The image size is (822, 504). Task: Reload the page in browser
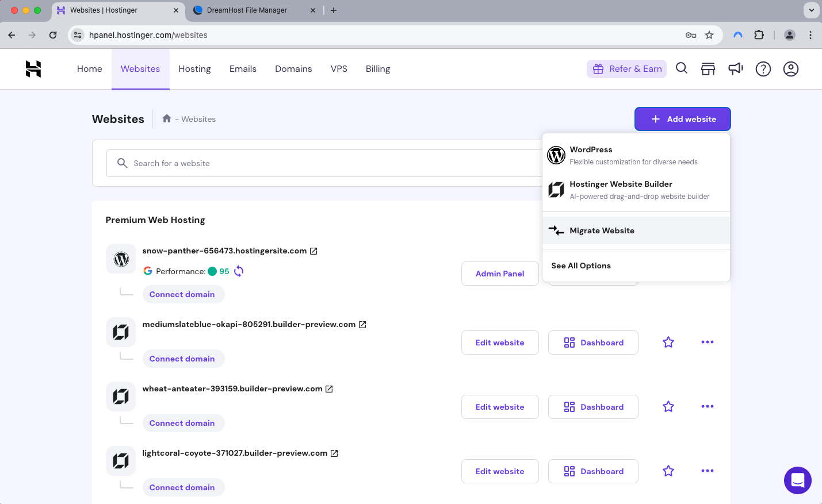[53, 35]
